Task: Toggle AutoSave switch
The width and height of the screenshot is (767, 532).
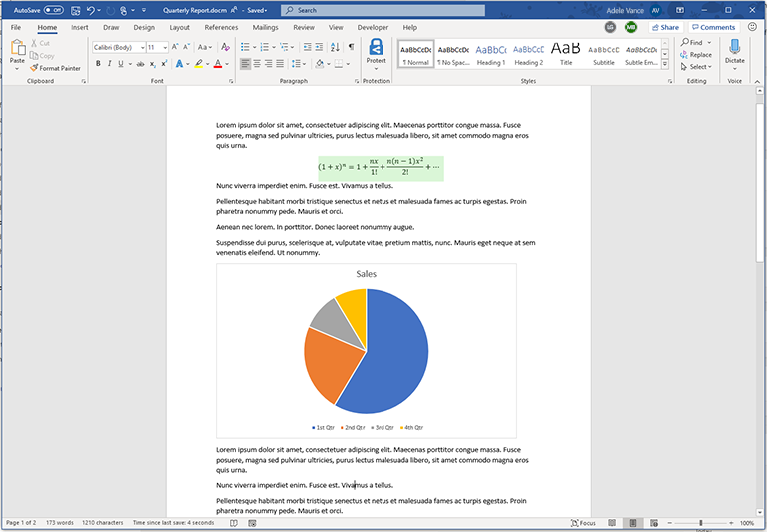Action: coord(53,10)
